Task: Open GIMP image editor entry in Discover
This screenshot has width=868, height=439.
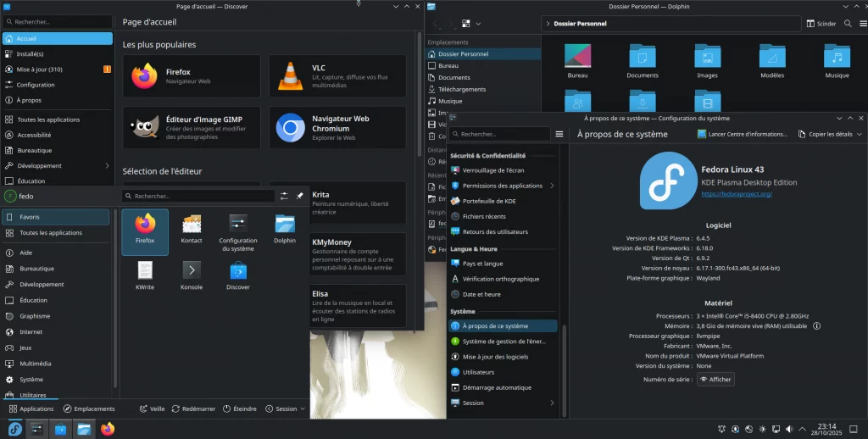Action: tap(191, 128)
